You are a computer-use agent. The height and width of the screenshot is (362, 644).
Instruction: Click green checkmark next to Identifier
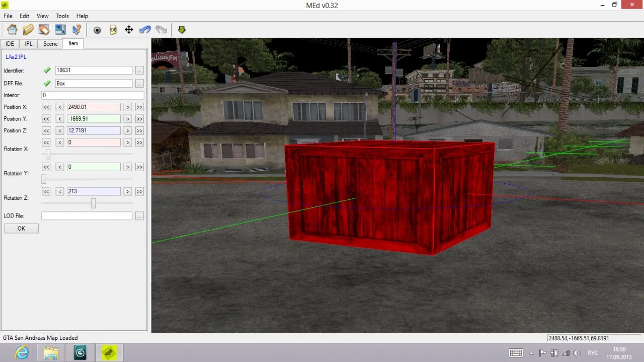tap(47, 70)
